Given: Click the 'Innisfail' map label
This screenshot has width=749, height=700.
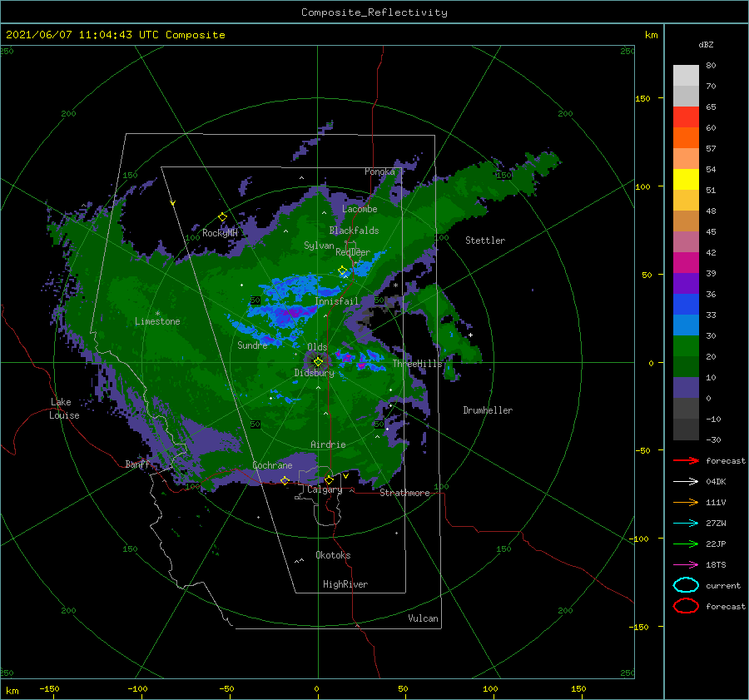Looking at the screenshot, I should tap(336, 301).
